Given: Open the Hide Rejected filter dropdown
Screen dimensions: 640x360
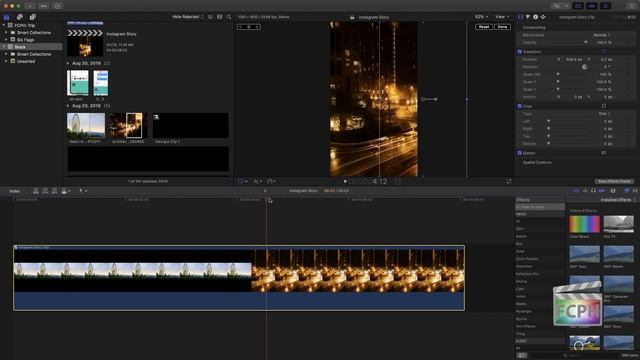Looking at the screenshot, I should (188, 17).
